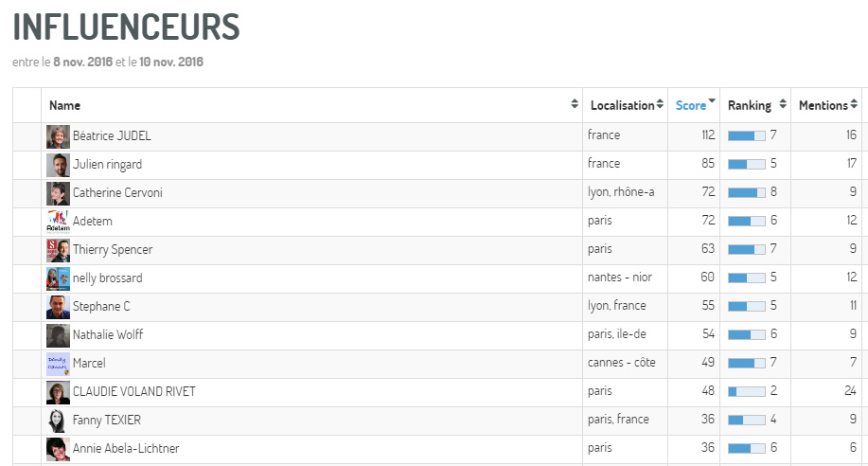The height and width of the screenshot is (466, 868).
Task: Open Fanny TEXIER black-and-white avatar
Action: point(58,421)
